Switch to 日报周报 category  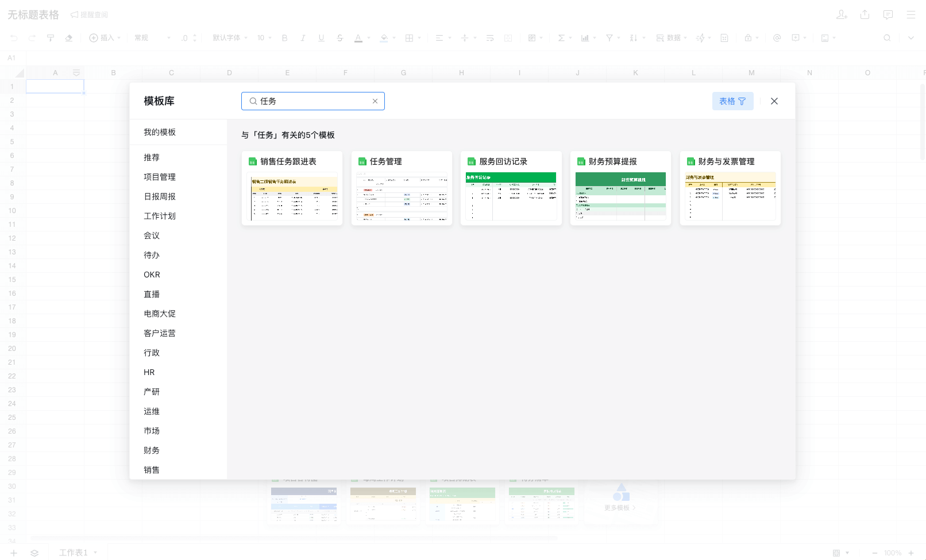(160, 196)
